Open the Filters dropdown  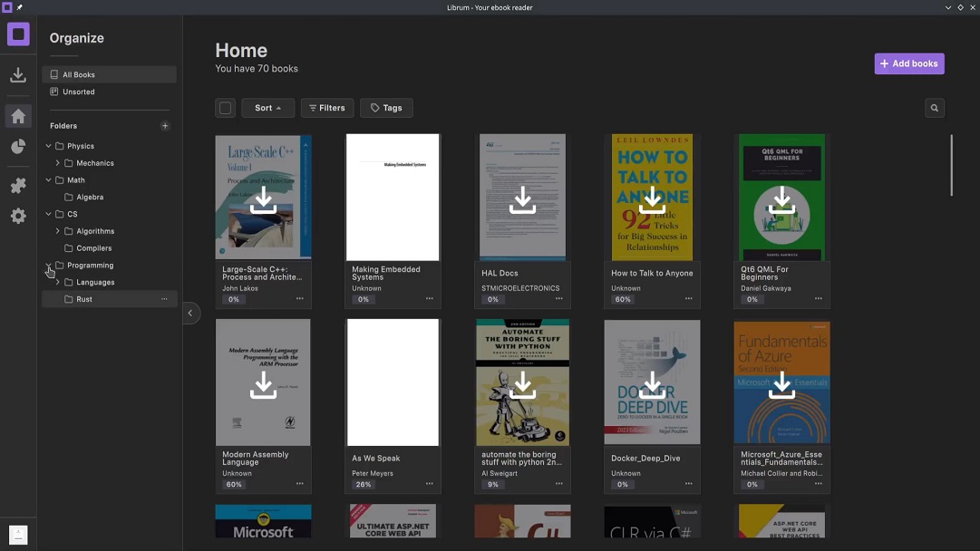pos(327,108)
